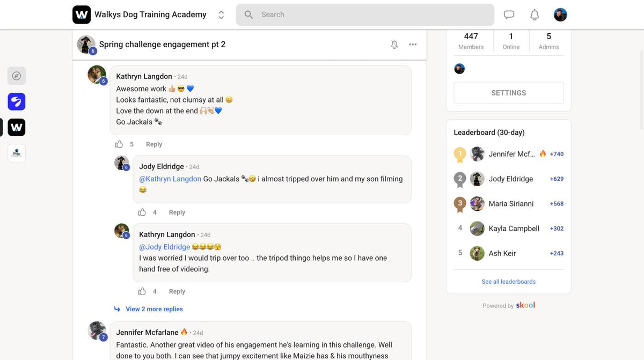View Maria Sirianni's leaderboard avatar
Screen dimensions: 644x360
click(477, 204)
